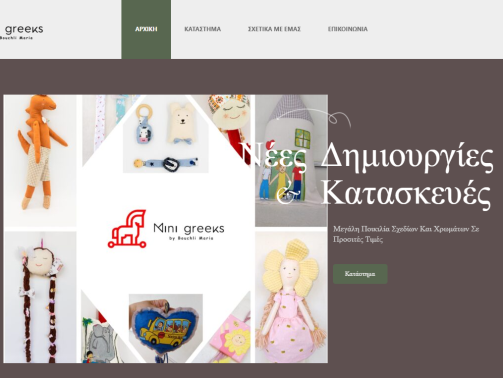Screen dimensions: 503x378
Task: Open the ΣΧΕΤΙΚΑ ΜΕ ΕΜΑΣ page
Action: click(274, 29)
